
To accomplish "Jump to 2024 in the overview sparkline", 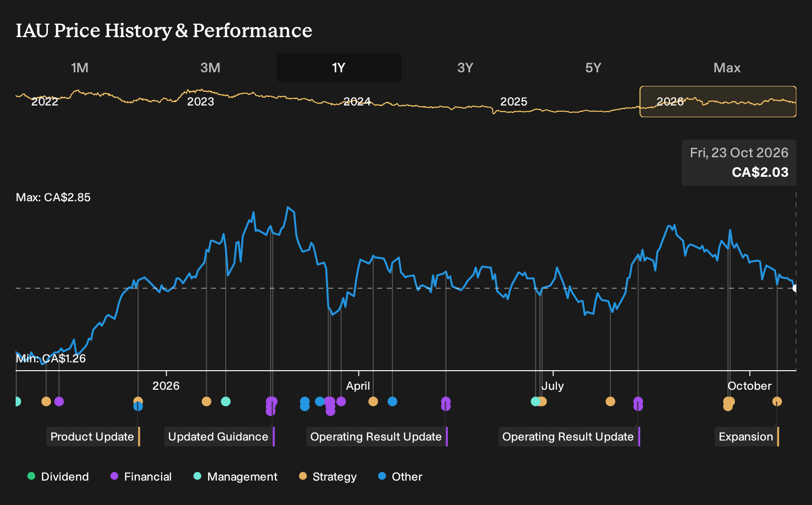I will [357, 102].
